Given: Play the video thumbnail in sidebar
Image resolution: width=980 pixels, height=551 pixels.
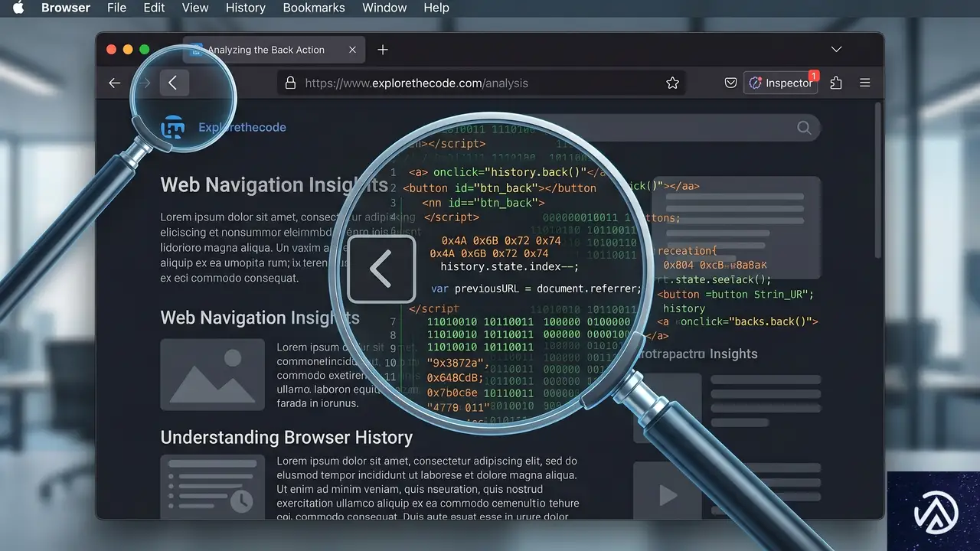Looking at the screenshot, I should tap(667, 494).
